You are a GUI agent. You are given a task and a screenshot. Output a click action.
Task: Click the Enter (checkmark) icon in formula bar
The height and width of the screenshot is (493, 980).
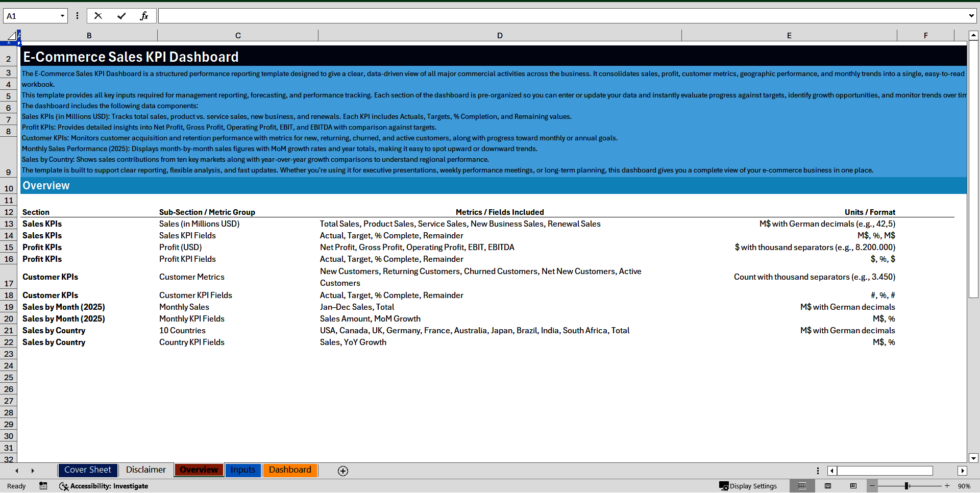(x=121, y=16)
